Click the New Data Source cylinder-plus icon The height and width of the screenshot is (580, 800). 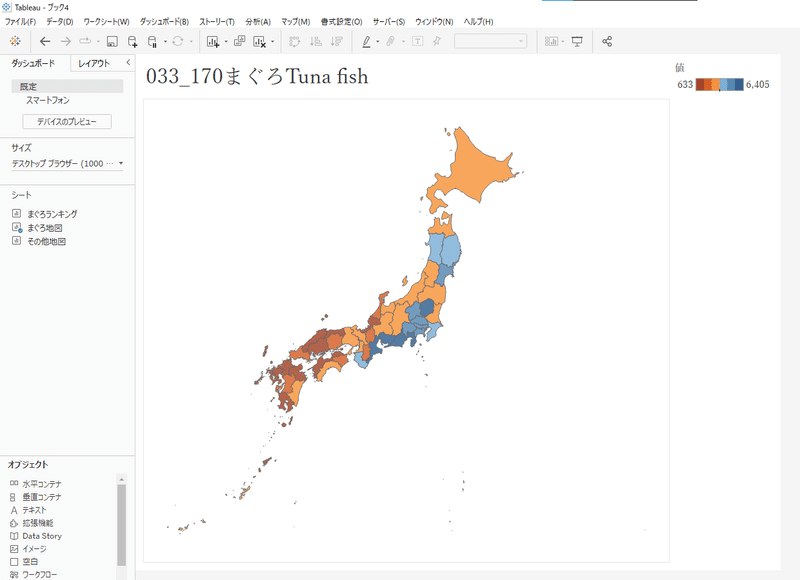coord(132,41)
